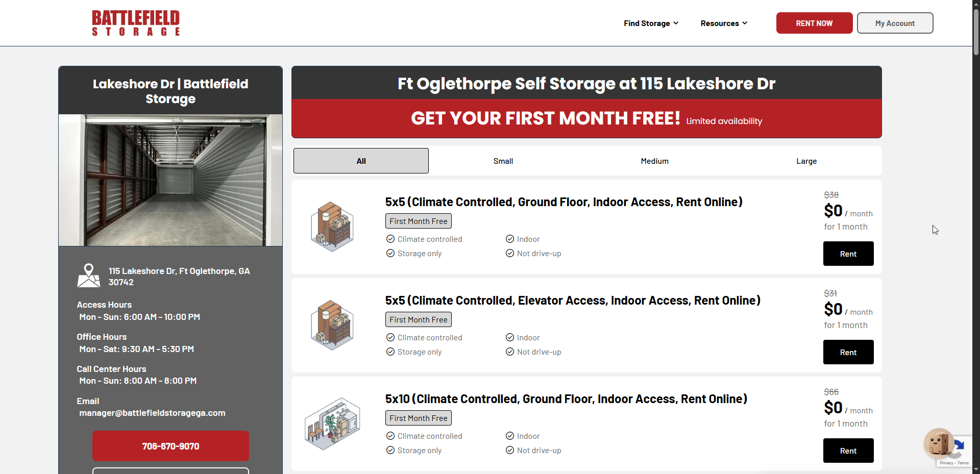This screenshot has width=980, height=474.
Task: Open My Account
Action: coord(895,23)
